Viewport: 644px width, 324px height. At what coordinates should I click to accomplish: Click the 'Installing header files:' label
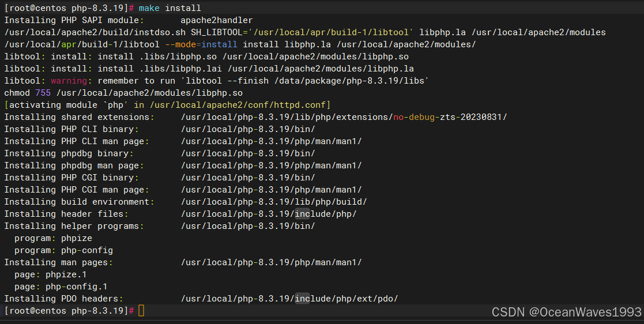point(66,214)
